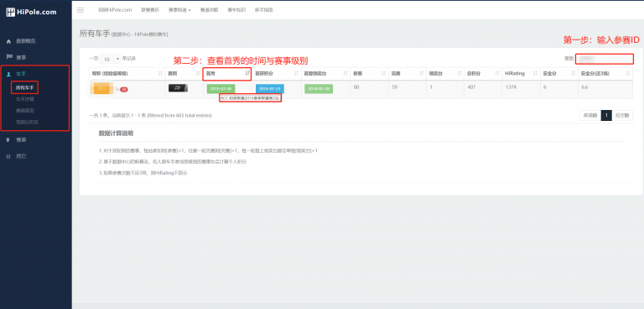Image resolution: width=644 pixels, height=309 pixels.
Task: Click the HiPole.com logo
Action: pos(31,13)
